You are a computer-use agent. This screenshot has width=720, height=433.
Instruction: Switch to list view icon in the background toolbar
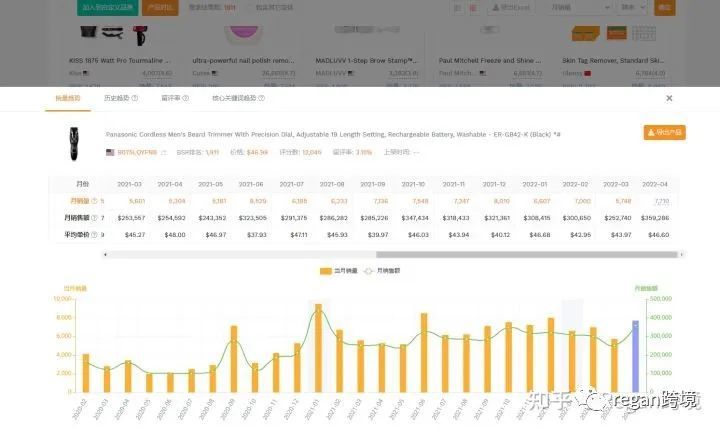pyautogui.click(x=457, y=8)
